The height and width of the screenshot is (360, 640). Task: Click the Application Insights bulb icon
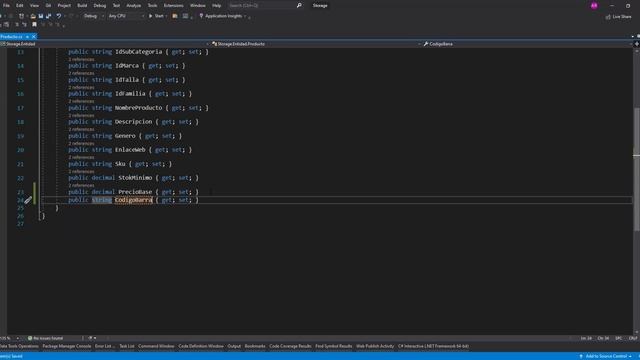(x=201, y=16)
